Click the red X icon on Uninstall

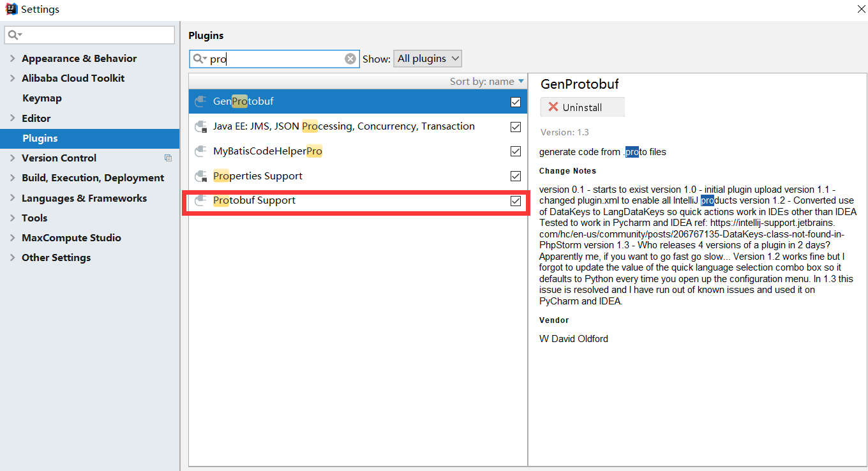[x=553, y=107]
